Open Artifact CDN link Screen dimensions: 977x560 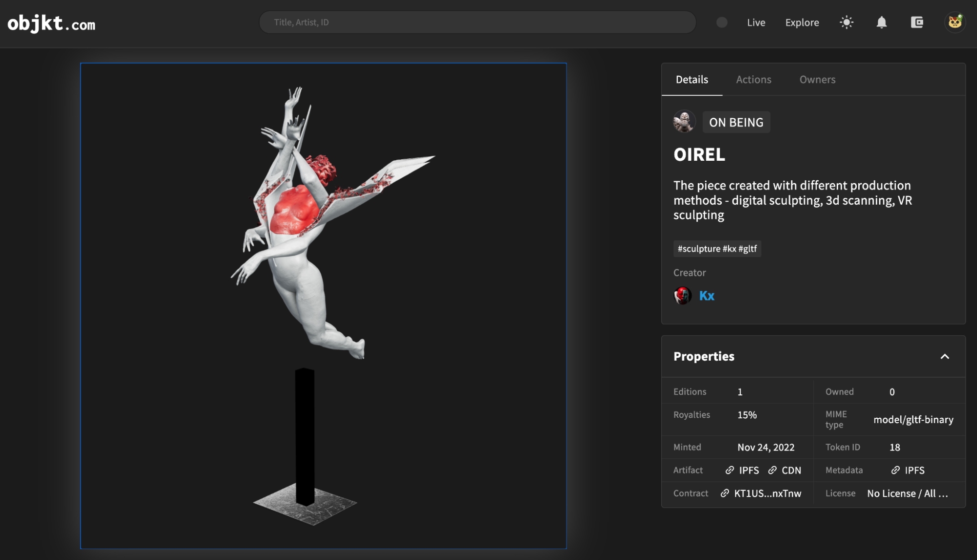785,470
